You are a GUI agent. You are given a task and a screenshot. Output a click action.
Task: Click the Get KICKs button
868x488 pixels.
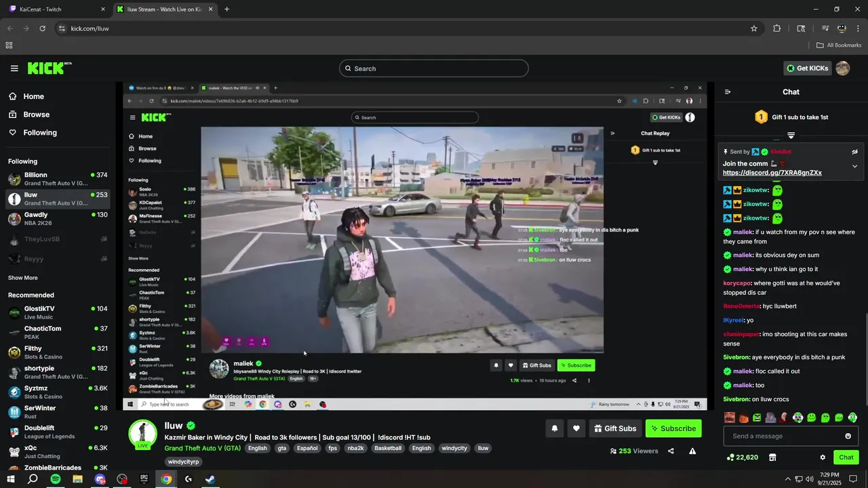(x=807, y=68)
